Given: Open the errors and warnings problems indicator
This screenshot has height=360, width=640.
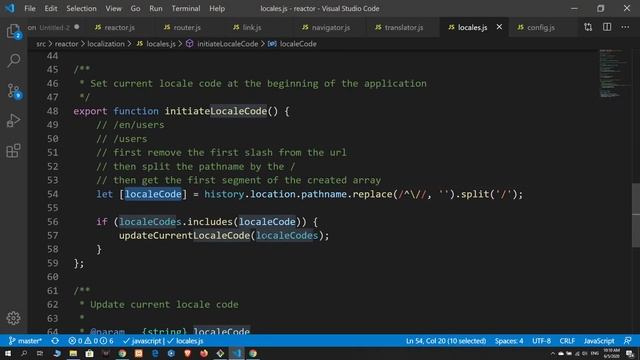Looking at the screenshot, I should tap(91, 341).
